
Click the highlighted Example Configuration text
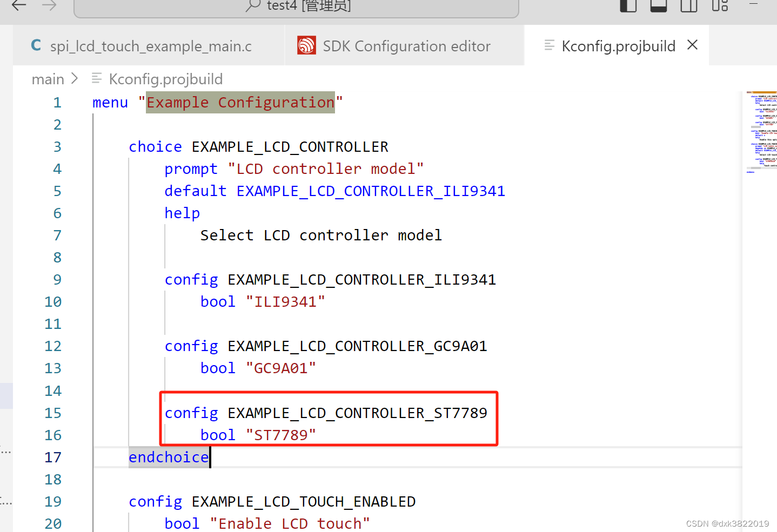pos(240,102)
